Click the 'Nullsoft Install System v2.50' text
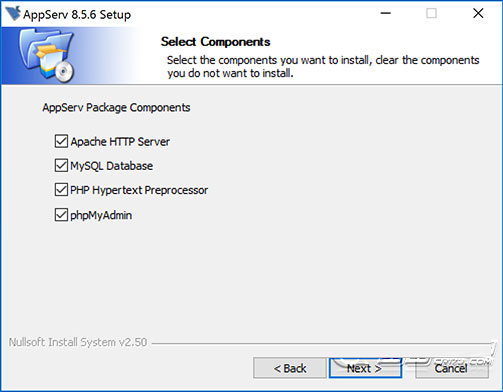Image resolution: width=503 pixels, height=392 pixels. coord(78,342)
